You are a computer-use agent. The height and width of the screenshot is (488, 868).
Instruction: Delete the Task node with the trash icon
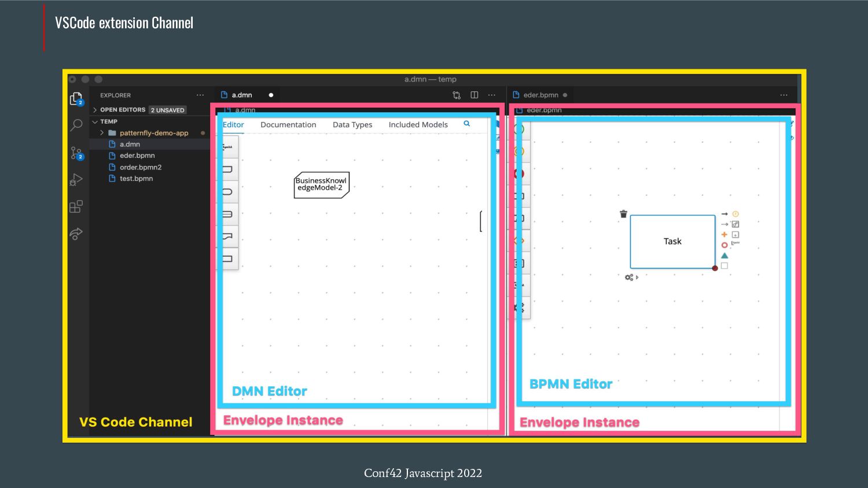point(623,214)
